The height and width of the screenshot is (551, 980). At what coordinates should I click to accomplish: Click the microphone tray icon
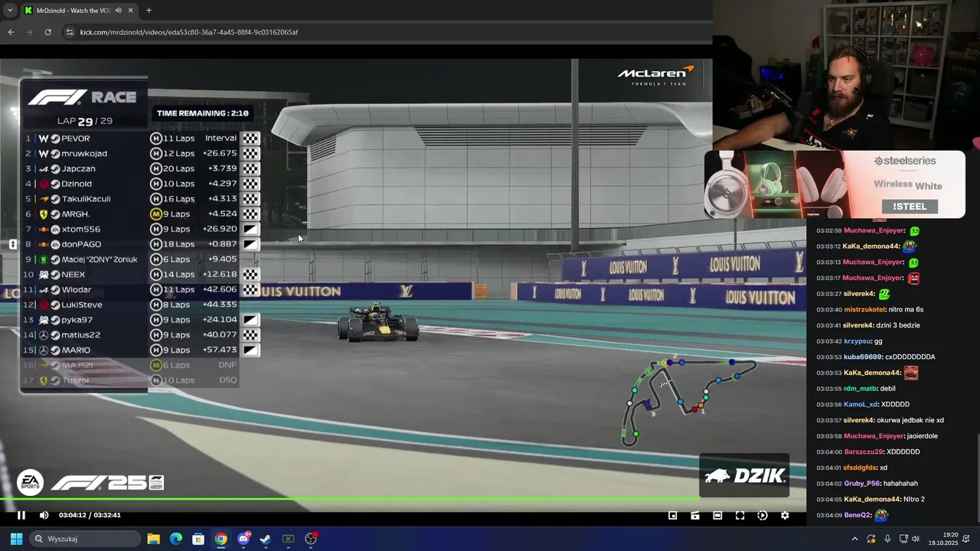tap(887, 539)
